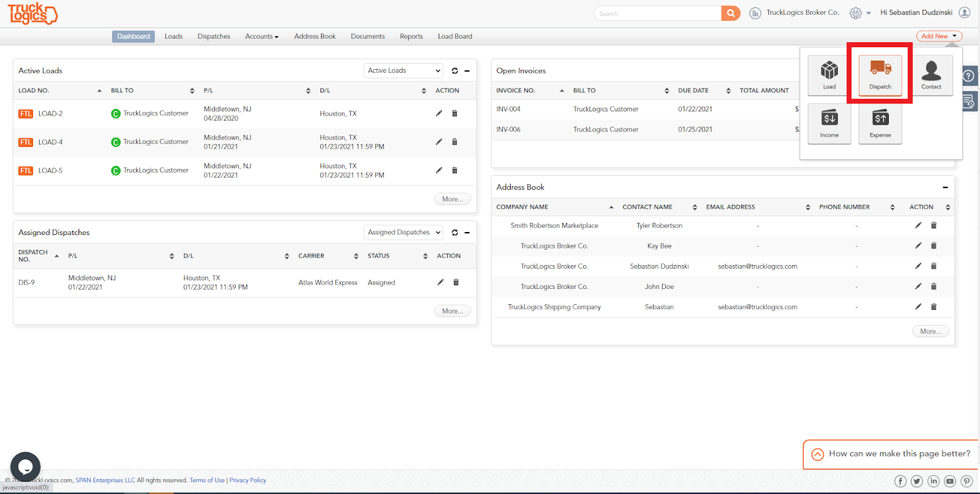Visit the LinkedIn page icon
The width and height of the screenshot is (980, 494).
click(933, 481)
